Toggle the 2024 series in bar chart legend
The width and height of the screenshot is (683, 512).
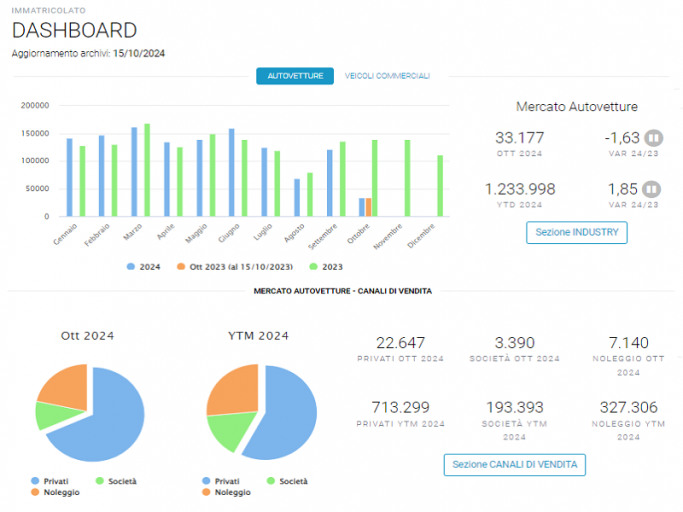click(143, 267)
